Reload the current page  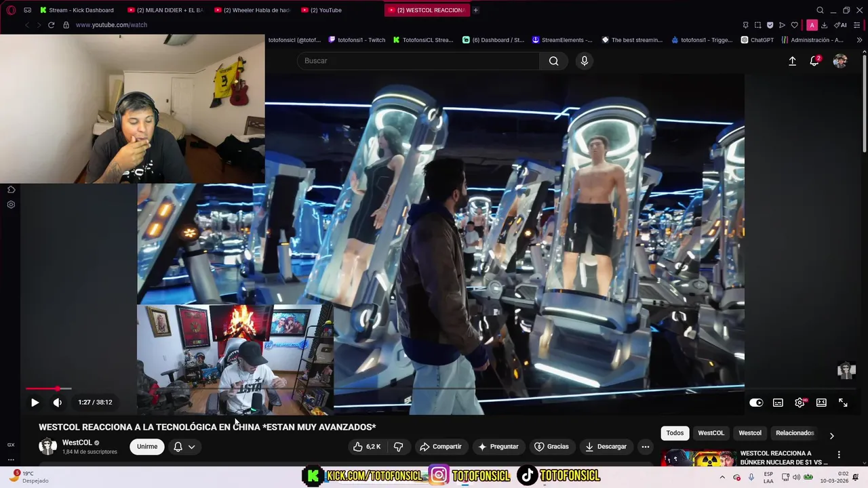(x=51, y=25)
